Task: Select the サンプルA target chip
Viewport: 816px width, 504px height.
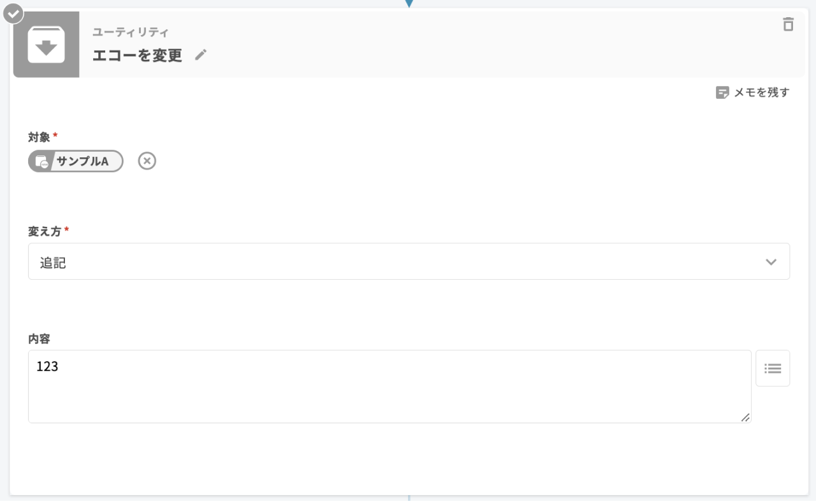Action: click(82, 161)
